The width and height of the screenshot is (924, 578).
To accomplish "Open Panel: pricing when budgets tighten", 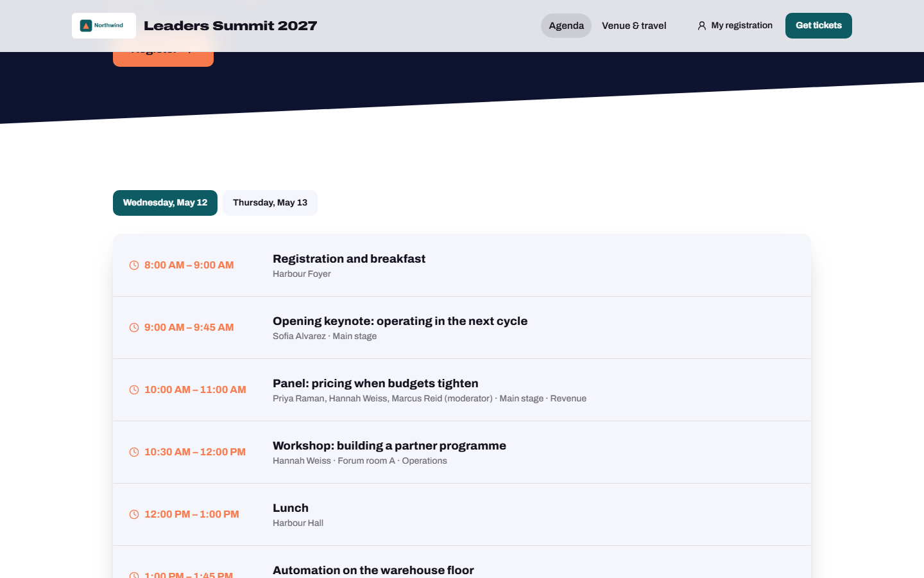I will 375,383.
